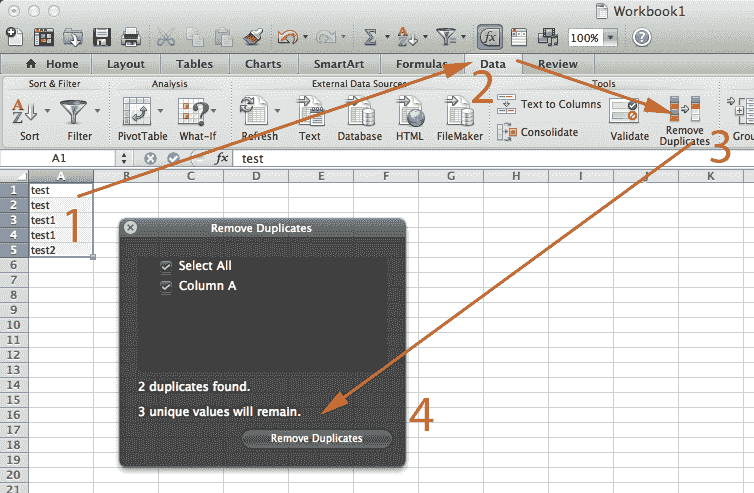The image size is (754, 493).
Task: Click the toolbar A-Z sort icon
Action: 406,37
